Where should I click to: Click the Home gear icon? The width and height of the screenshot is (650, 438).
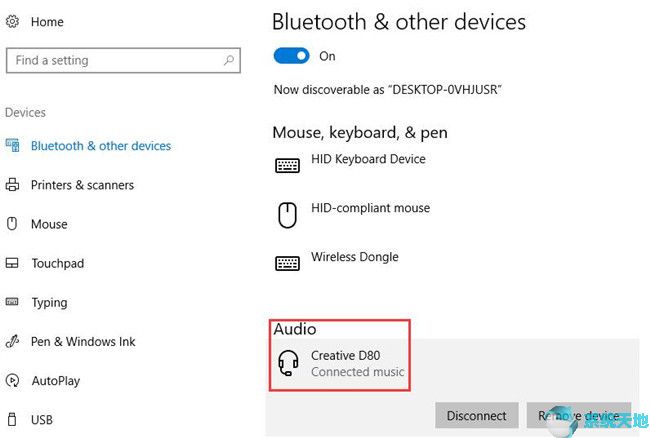coord(12,21)
